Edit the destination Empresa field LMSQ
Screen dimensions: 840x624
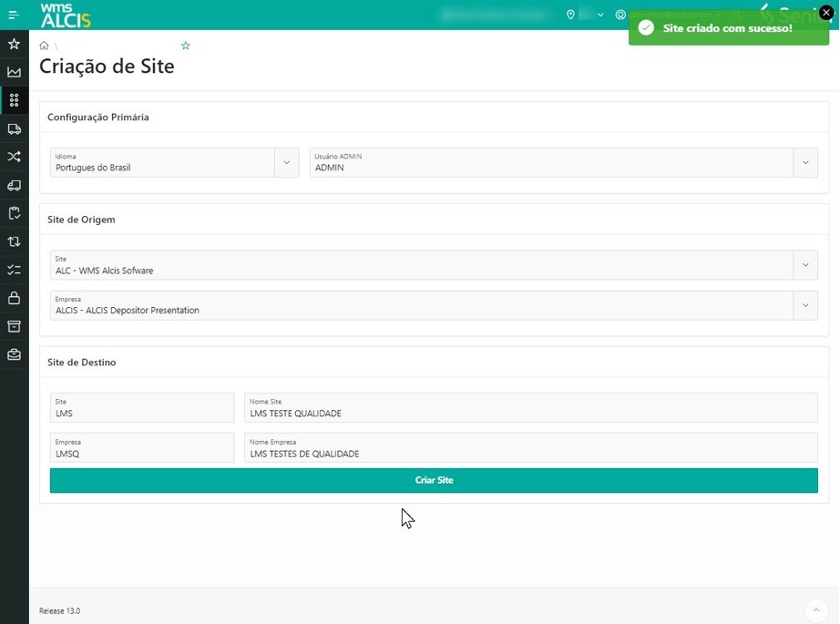click(142, 448)
